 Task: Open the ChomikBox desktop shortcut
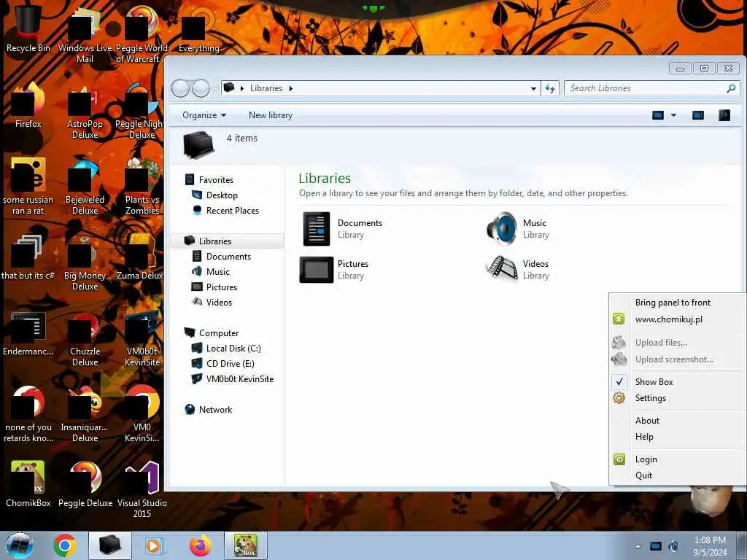(x=28, y=484)
